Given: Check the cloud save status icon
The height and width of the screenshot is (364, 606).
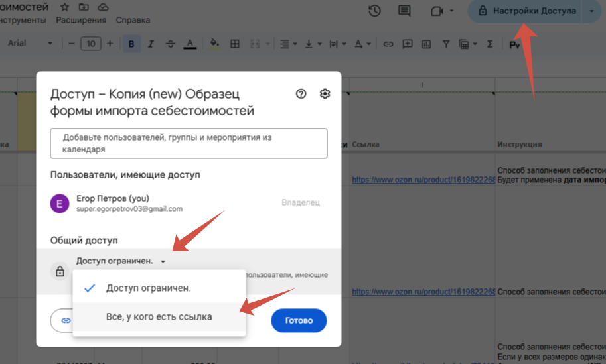Looking at the screenshot, I should click(x=103, y=7).
